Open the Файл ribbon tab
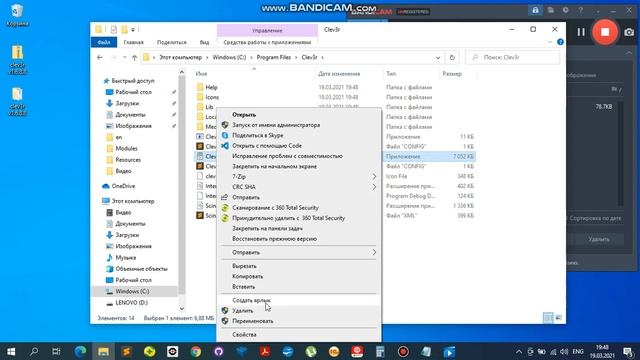640x360 pixels. pos(104,42)
